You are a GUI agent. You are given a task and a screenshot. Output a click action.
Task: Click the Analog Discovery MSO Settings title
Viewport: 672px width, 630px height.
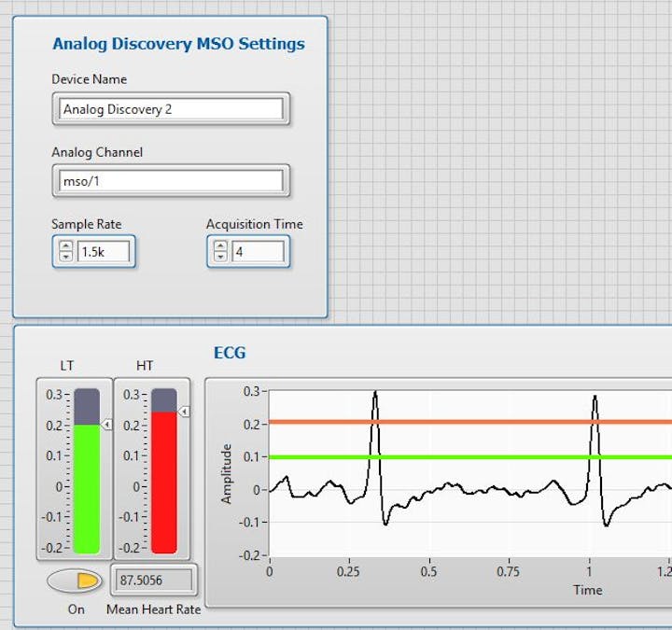coord(178,44)
